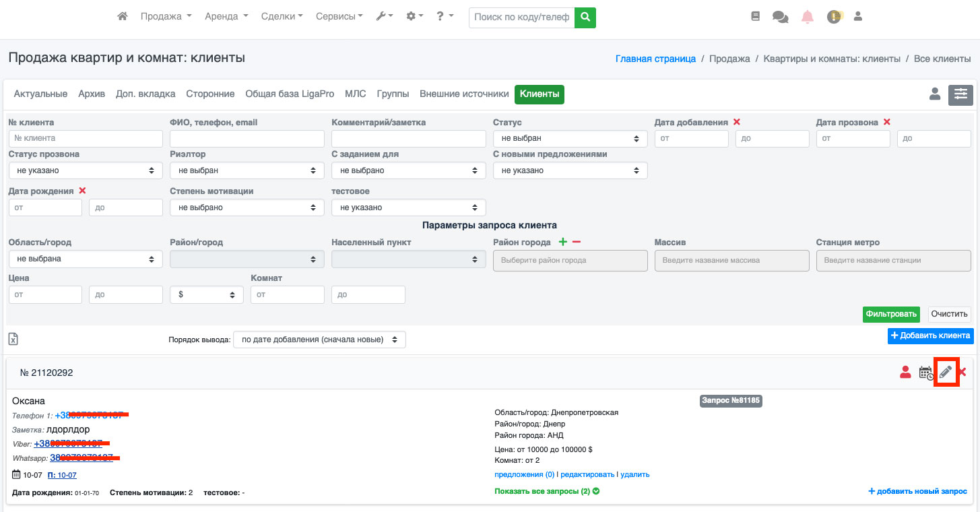Toggle the filter settings sliders button

[960, 95]
